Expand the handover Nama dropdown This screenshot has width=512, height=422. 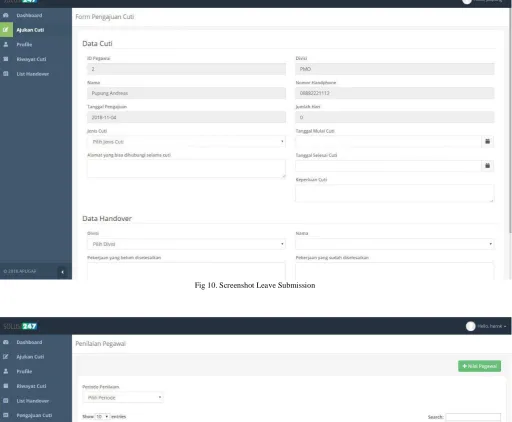pyautogui.click(x=395, y=244)
